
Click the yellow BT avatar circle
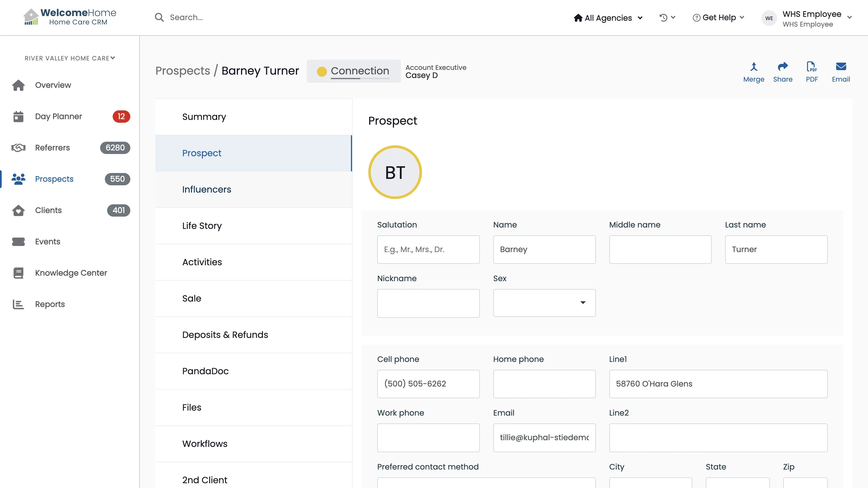point(395,172)
